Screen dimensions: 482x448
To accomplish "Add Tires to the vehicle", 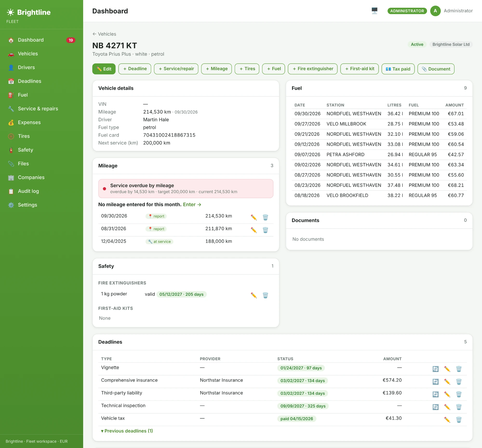I will tap(247, 69).
